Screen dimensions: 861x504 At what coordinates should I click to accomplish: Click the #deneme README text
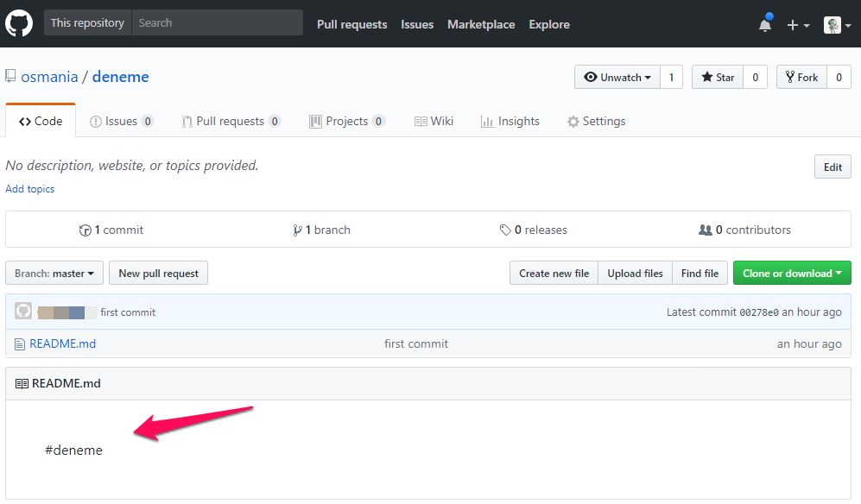tap(73, 450)
